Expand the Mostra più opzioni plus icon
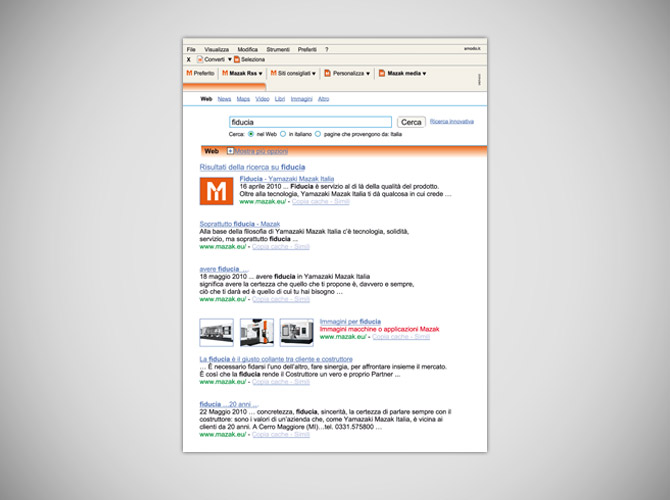Viewport: 670px width, 500px height. click(230, 151)
